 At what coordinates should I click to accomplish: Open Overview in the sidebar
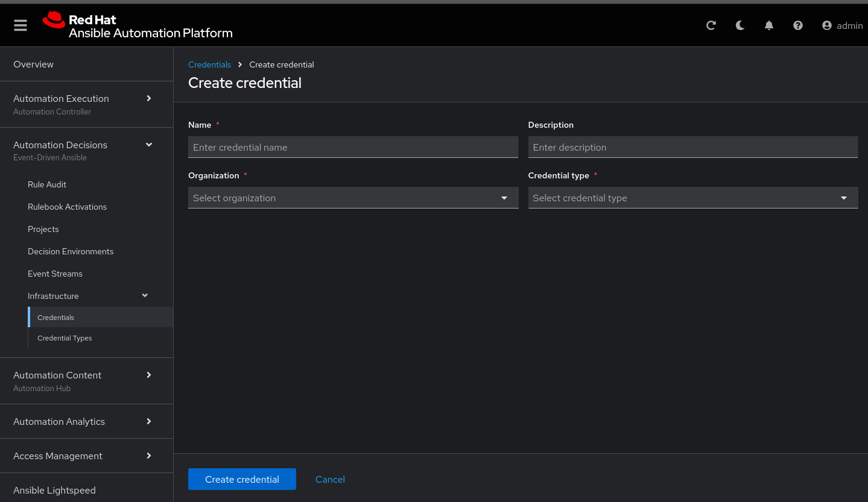click(86, 64)
